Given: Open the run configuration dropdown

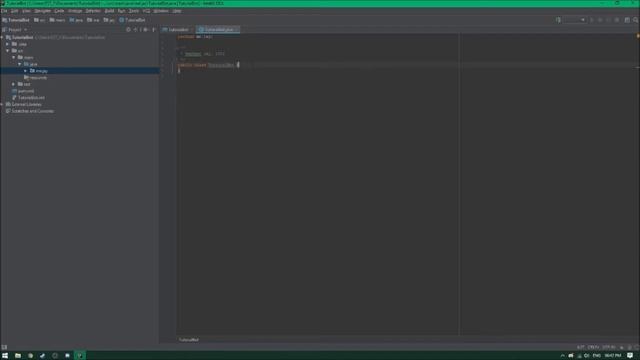Looking at the screenshot, I should [x=575, y=20].
